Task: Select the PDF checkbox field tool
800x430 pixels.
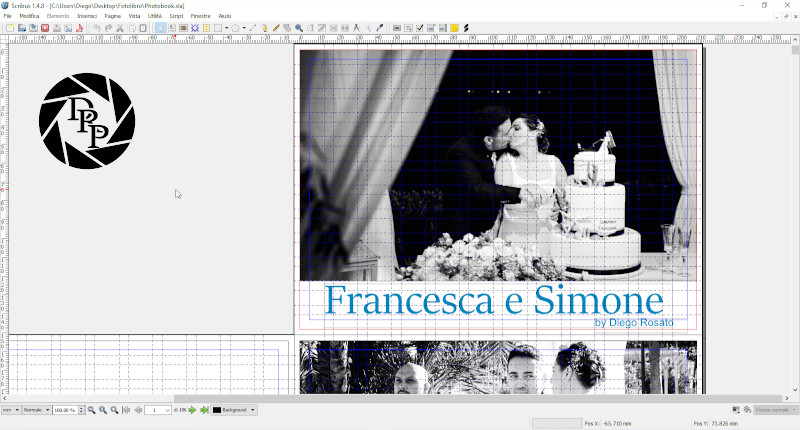Action: click(x=420, y=28)
